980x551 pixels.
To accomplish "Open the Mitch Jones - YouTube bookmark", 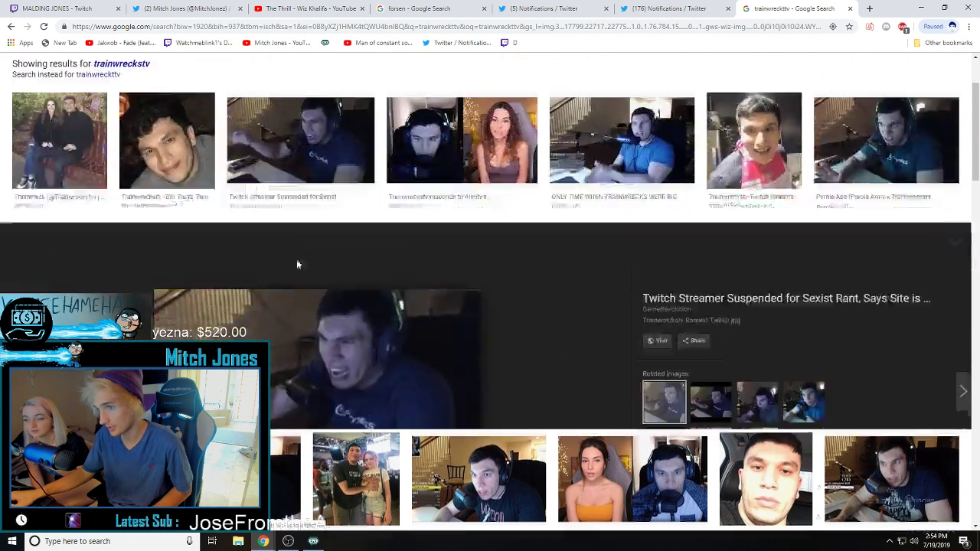I will [276, 43].
